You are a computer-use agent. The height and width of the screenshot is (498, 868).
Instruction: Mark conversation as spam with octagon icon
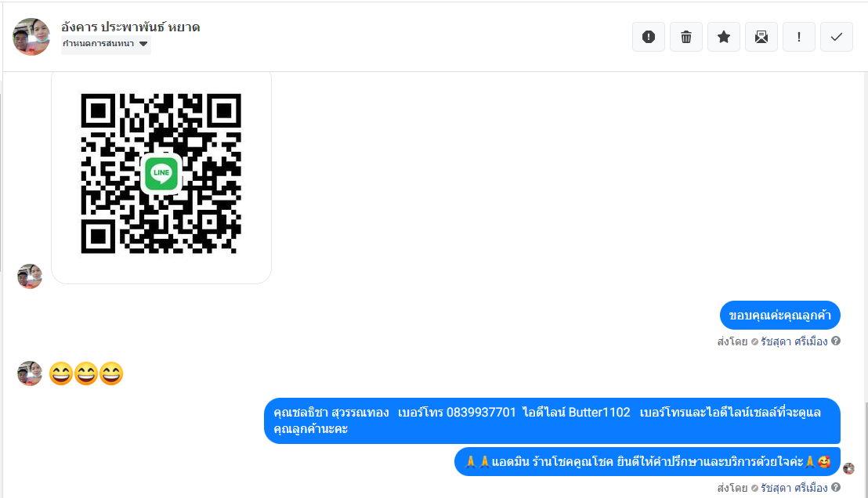coord(648,37)
